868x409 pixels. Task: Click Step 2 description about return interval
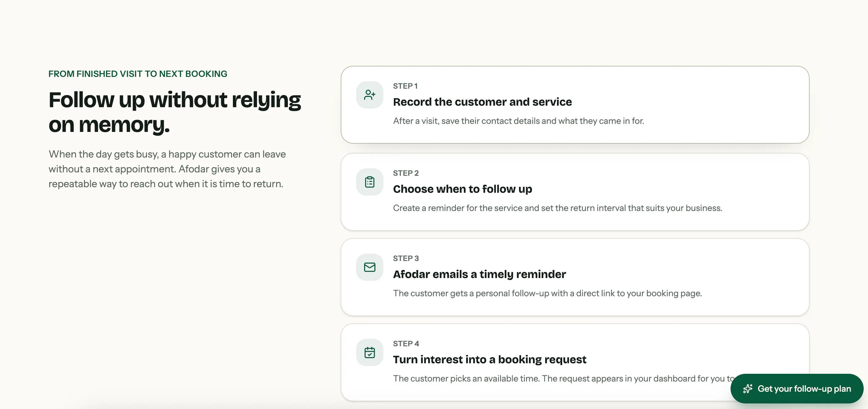(x=557, y=208)
